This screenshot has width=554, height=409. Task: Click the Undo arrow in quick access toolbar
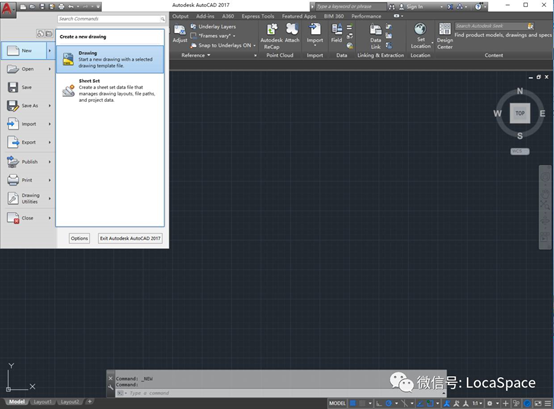(71, 7)
